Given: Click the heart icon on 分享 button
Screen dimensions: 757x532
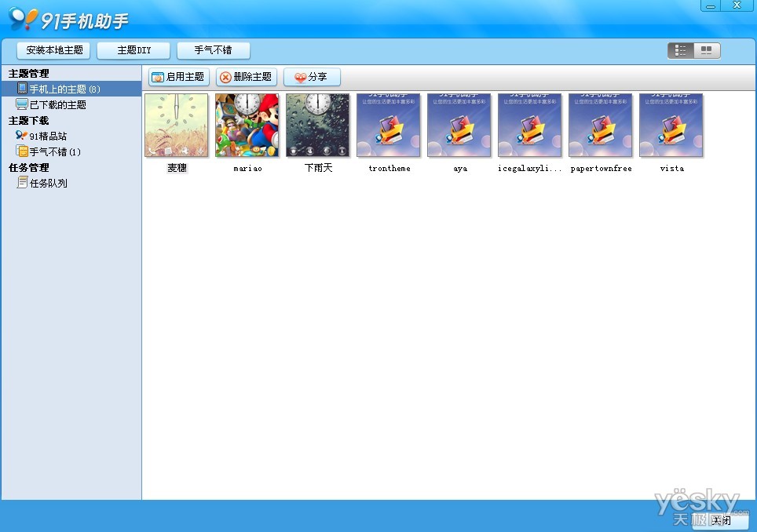Looking at the screenshot, I should tap(300, 78).
